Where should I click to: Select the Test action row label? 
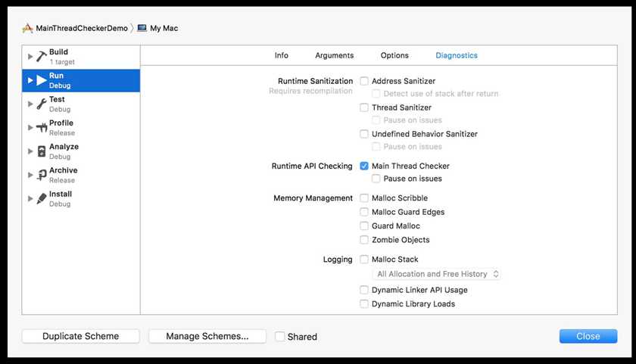tap(57, 99)
